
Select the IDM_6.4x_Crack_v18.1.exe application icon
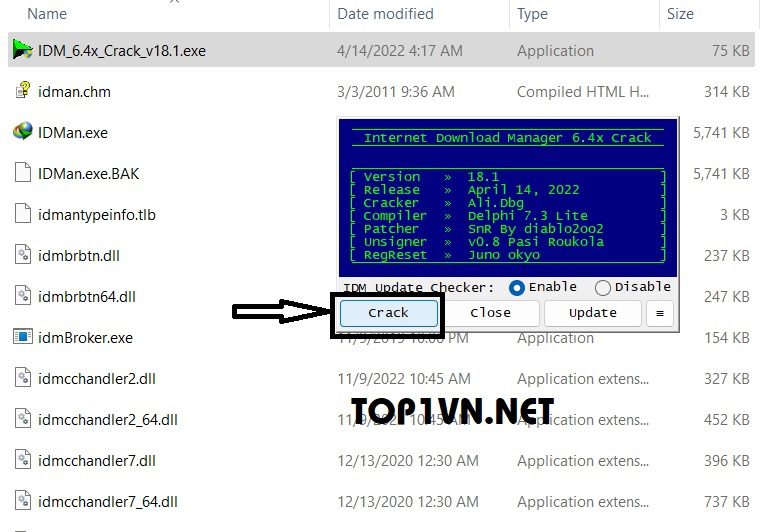(22, 49)
